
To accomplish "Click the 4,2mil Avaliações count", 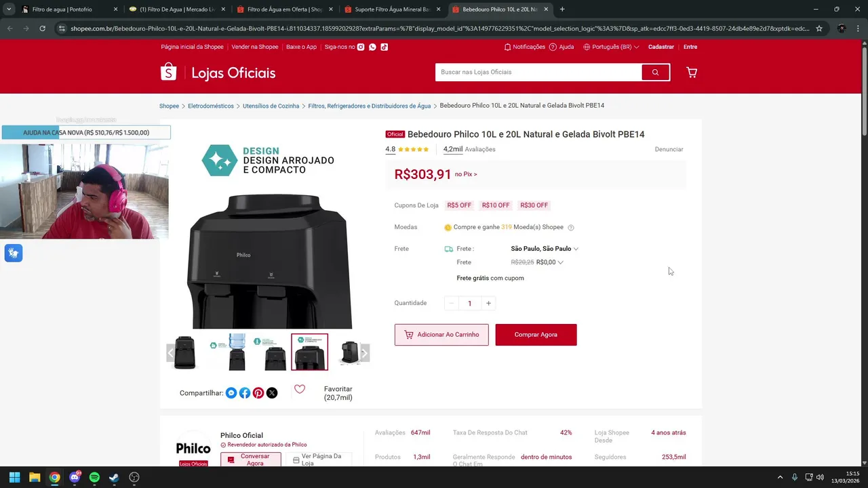I will (469, 149).
